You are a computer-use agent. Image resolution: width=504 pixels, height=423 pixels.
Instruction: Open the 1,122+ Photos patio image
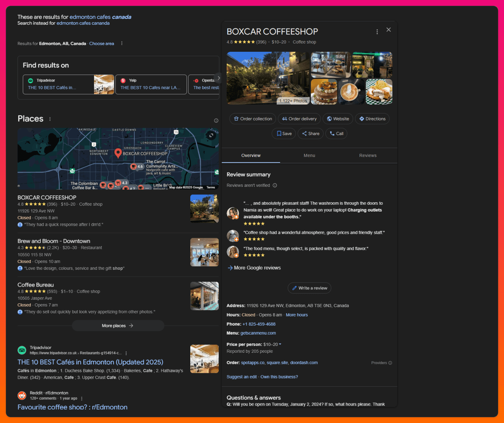tap(268, 78)
